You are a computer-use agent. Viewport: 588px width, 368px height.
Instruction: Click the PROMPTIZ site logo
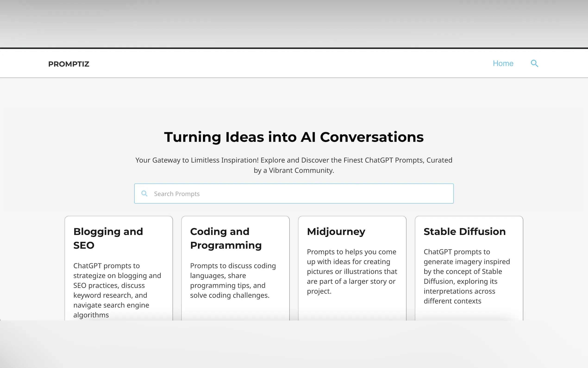tap(69, 64)
